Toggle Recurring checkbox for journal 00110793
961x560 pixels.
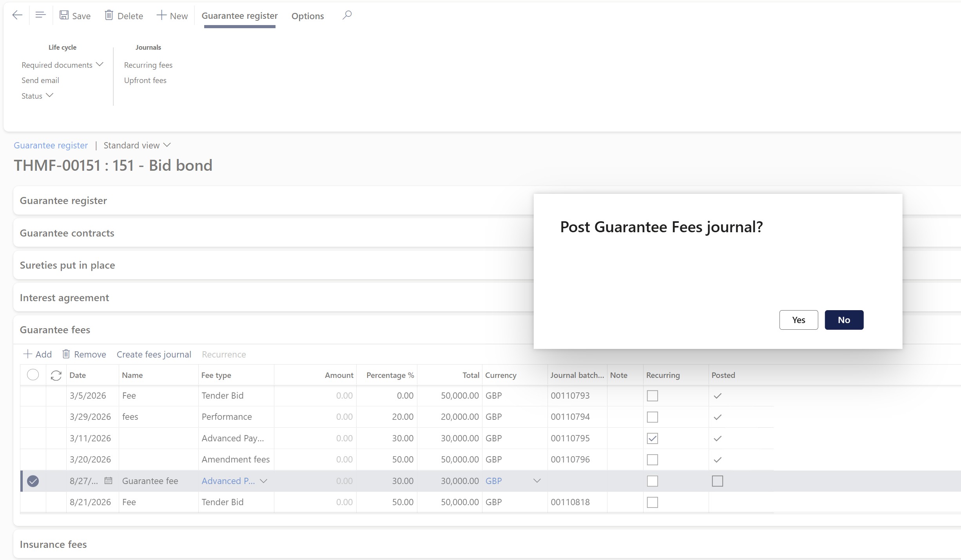tap(653, 396)
